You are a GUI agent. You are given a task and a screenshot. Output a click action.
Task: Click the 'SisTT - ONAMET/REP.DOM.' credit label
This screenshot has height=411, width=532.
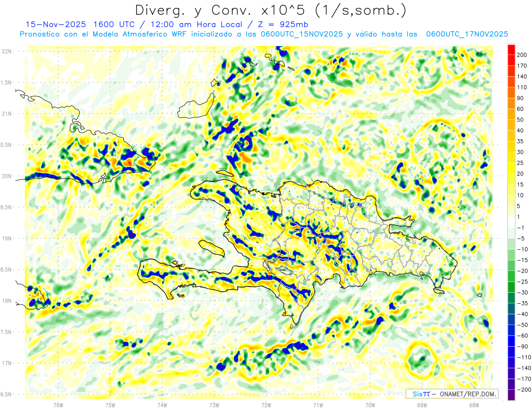(x=452, y=394)
